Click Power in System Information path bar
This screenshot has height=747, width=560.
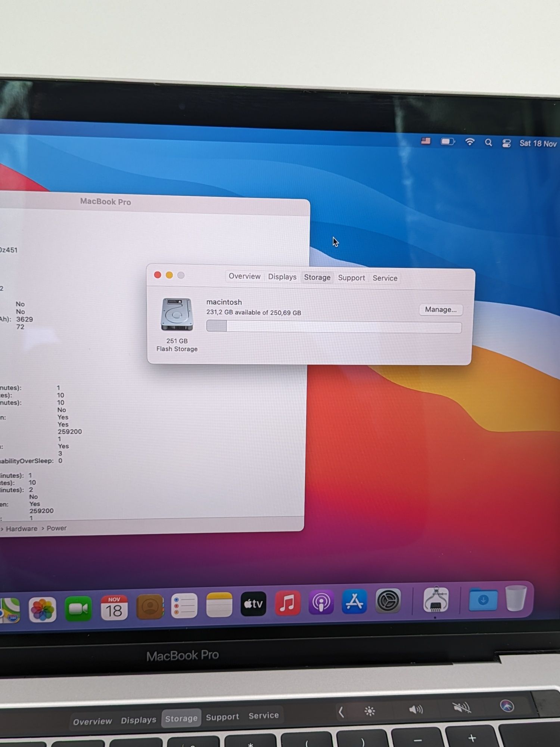[57, 528]
